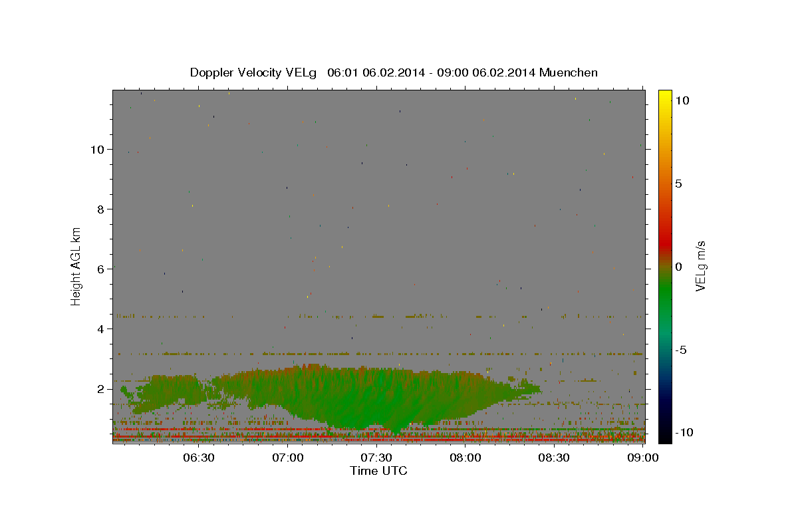Image resolution: width=798 pixels, height=532 pixels.
Task: Click the 09:00 time tick label
Action: (642, 458)
